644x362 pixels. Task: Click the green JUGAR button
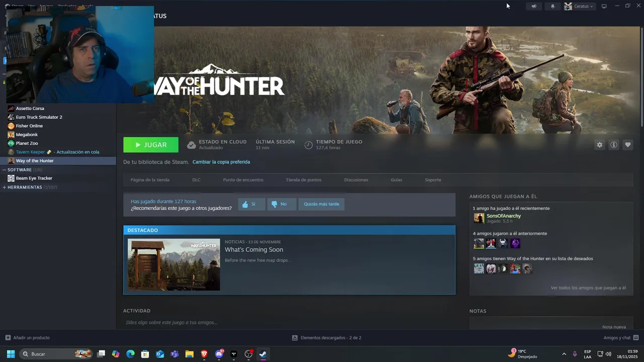151,145
